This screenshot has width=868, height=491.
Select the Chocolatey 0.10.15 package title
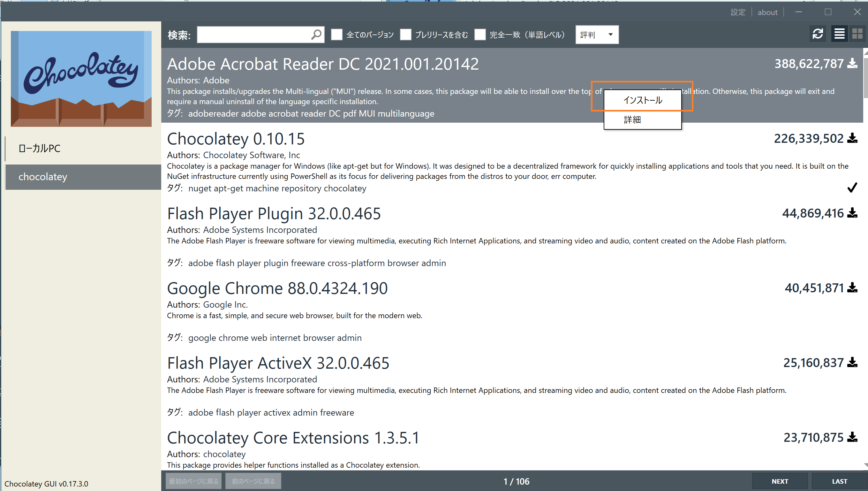236,139
